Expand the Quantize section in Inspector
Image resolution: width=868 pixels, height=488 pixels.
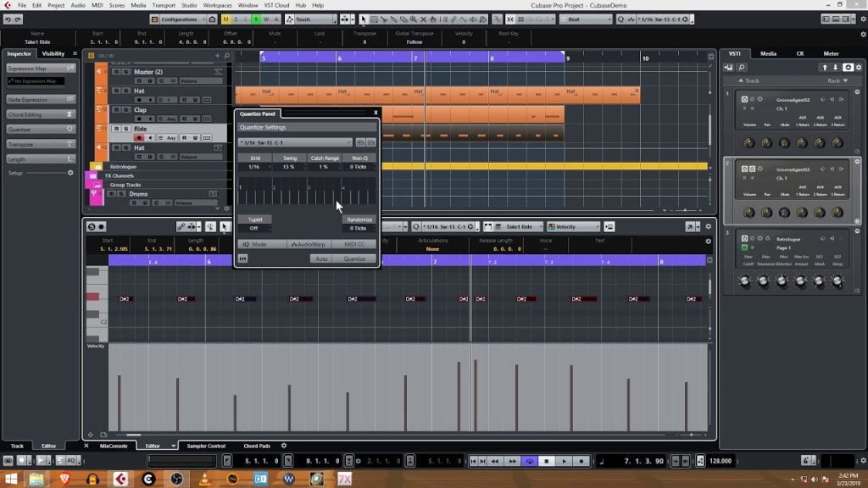tap(39, 130)
